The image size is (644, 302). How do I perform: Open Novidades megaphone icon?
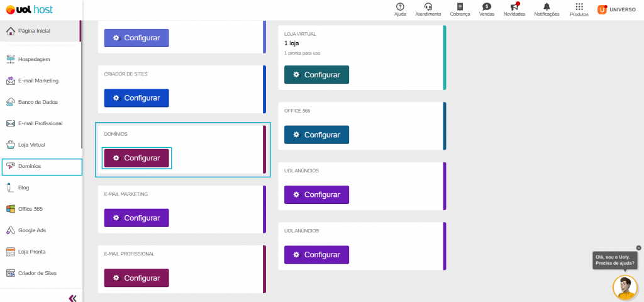point(514,9)
